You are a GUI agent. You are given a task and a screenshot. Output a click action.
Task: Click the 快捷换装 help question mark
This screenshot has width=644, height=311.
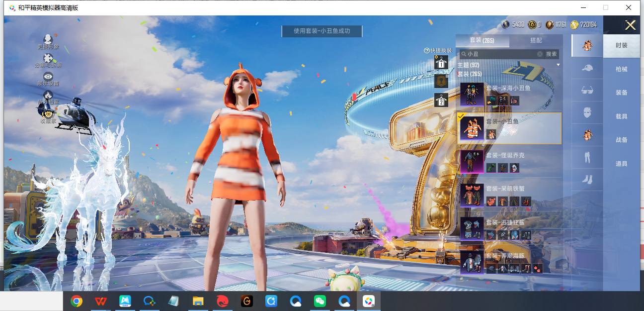[426, 51]
